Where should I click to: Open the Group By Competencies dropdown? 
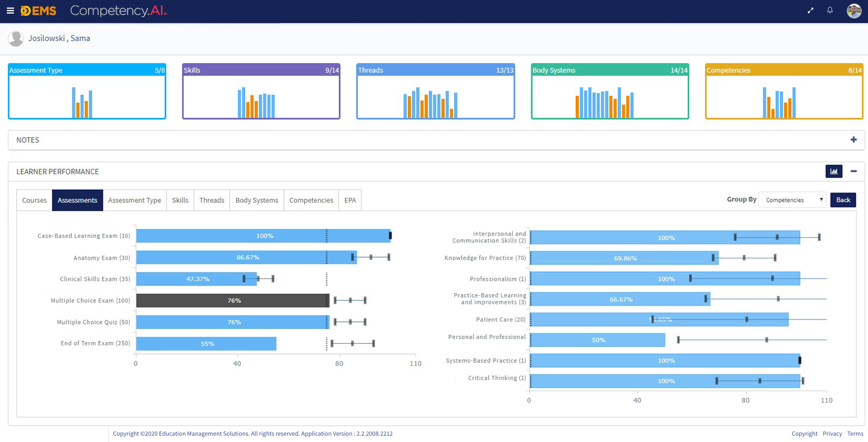click(x=792, y=200)
